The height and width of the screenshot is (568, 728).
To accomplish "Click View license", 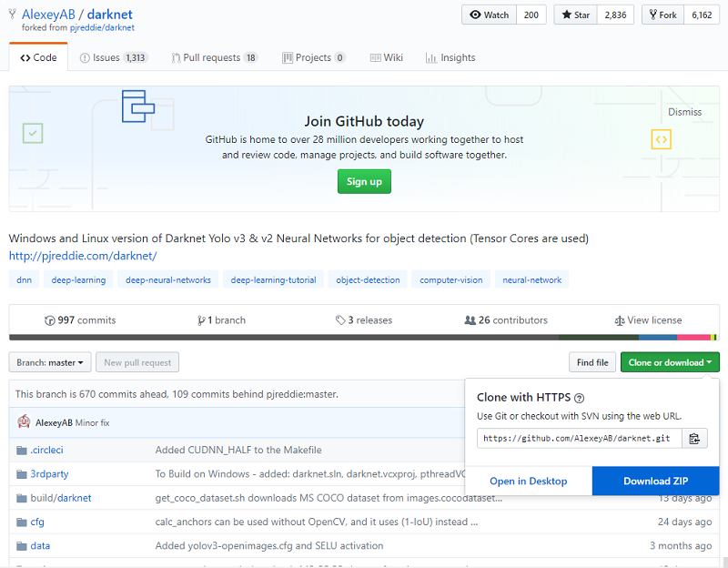I will click(648, 320).
